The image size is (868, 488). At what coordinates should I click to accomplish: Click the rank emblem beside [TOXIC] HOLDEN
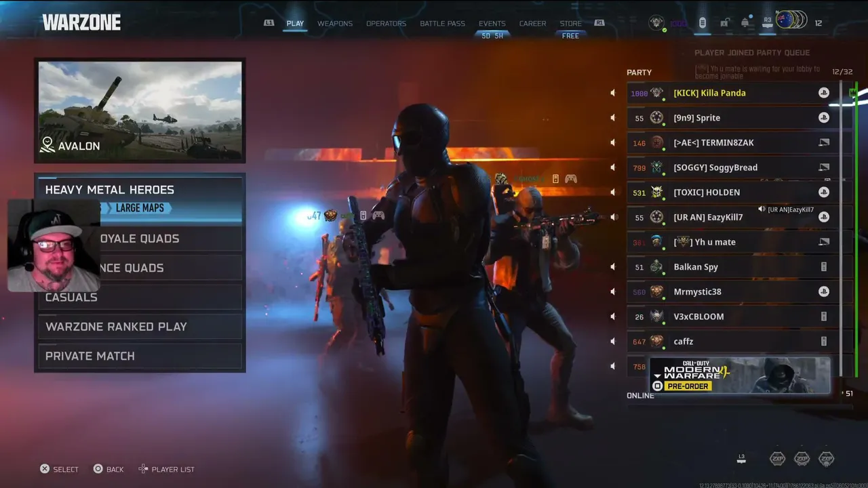(656, 192)
